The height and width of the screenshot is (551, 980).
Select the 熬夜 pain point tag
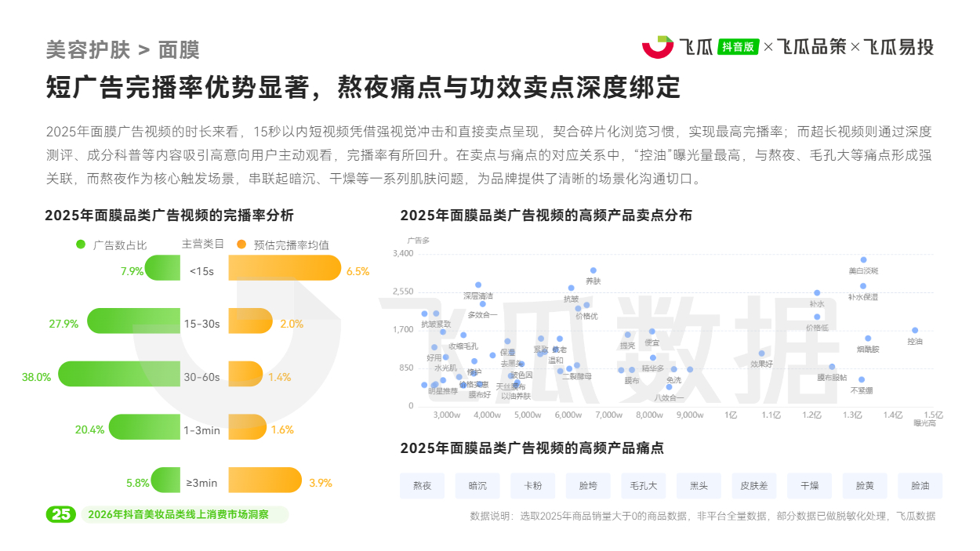tap(422, 486)
